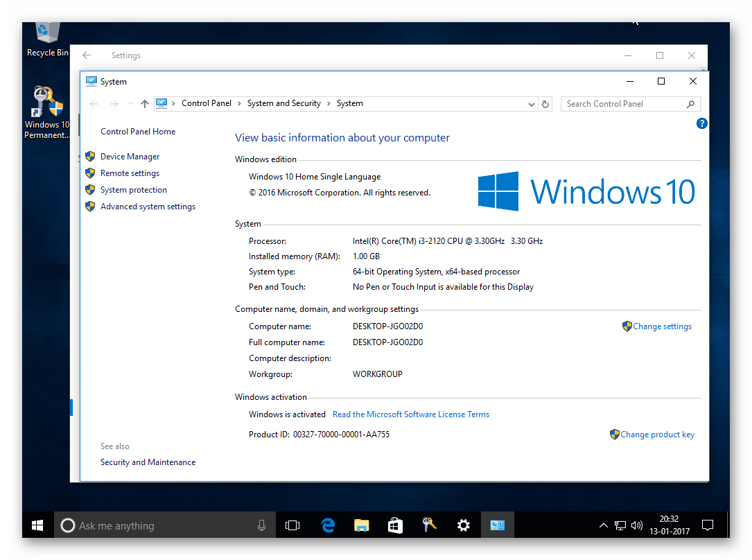The width and height of the screenshot is (752, 560).
Task: Click Change product key
Action: pyautogui.click(x=658, y=435)
